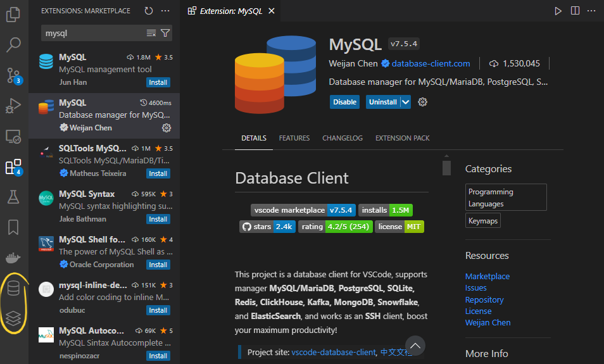604x364 pixels.
Task: Switch to the Changelog tab
Action: (343, 138)
